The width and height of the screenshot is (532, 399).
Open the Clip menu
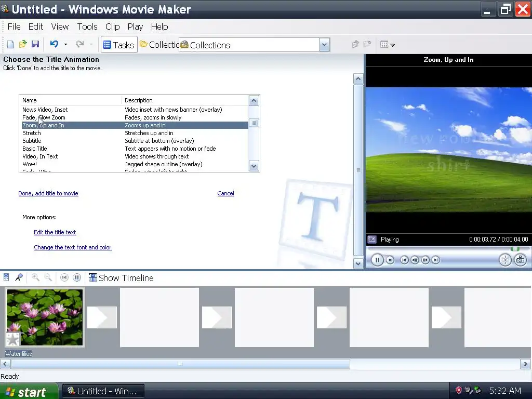[x=112, y=26]
